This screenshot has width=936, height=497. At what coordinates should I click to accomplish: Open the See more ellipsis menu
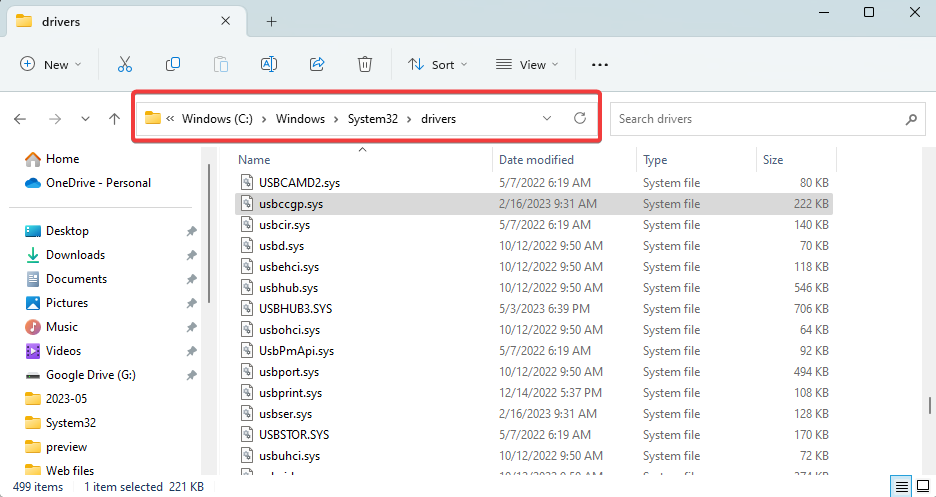(599, 64)
